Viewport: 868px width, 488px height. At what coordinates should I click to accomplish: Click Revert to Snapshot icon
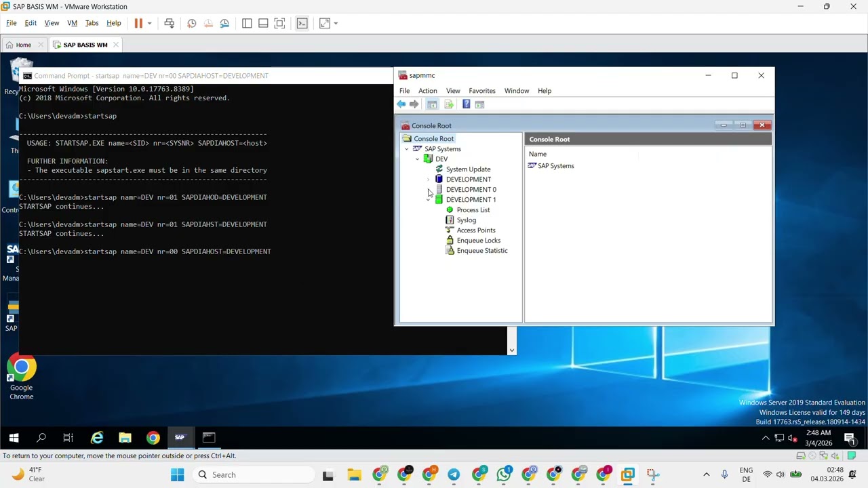(x=208, y=23)
